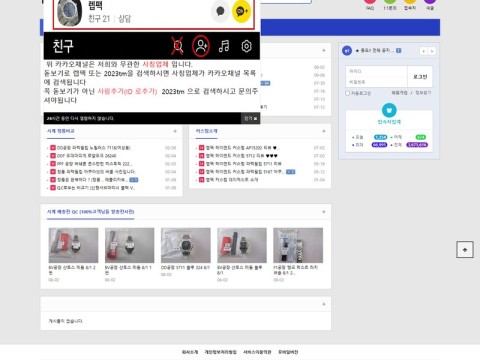The image size is (480, 360).
Task: Click the chat bubble icon in popup
Action: (220, 11)
